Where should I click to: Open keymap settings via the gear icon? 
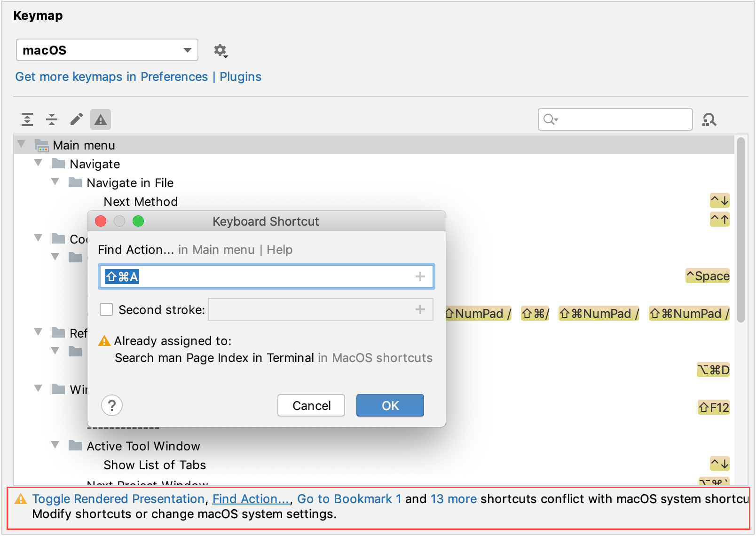click(220, 50)
